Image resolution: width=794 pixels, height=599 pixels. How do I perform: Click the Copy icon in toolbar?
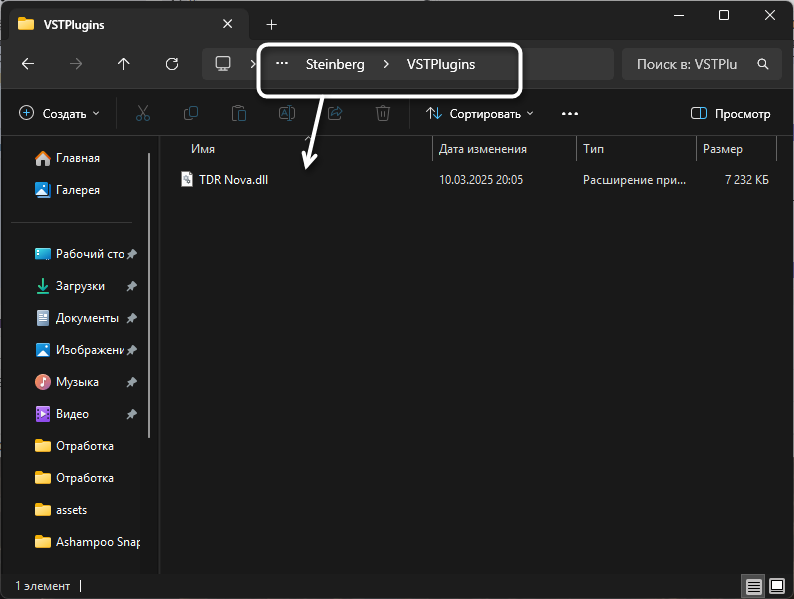pyautogui.click(x=191, y=113)
